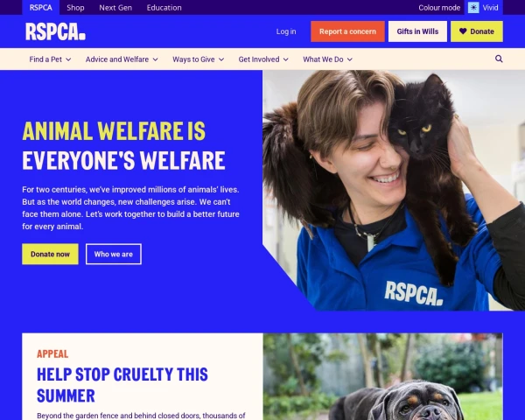Image resolution: width=525 pixels, height=420 pixels.
Task: Click the Vivid colour mode sun icon
Action: click(473, 7)
